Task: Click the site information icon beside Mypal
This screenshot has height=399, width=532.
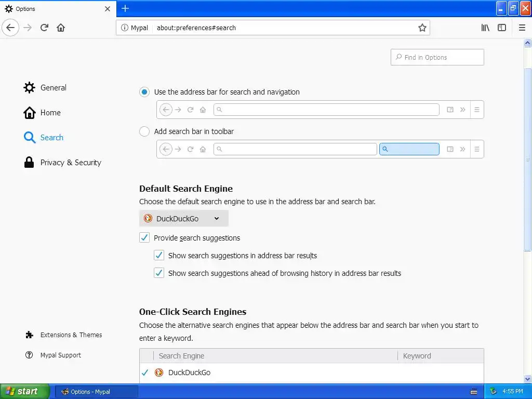Action: point(125,28)
